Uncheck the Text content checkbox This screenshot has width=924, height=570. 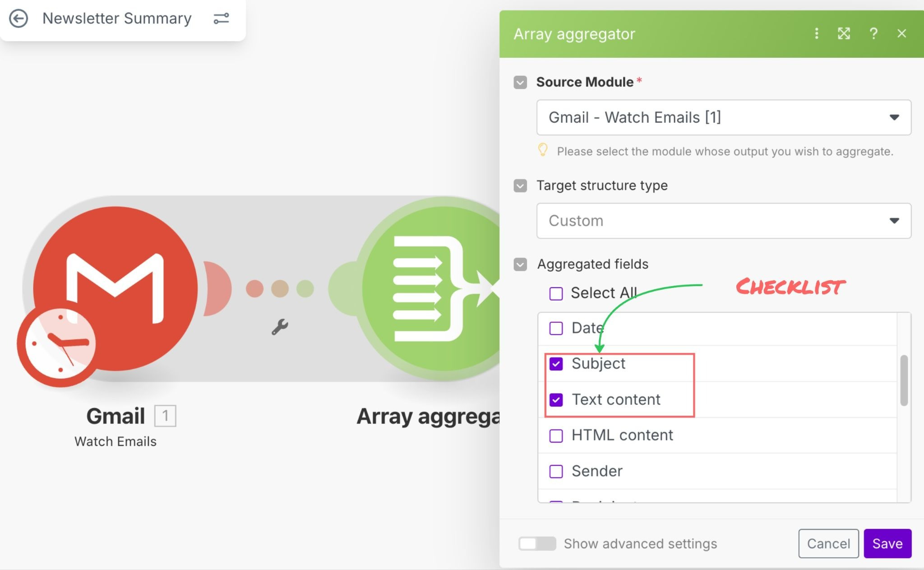click(x=556, y=400)
